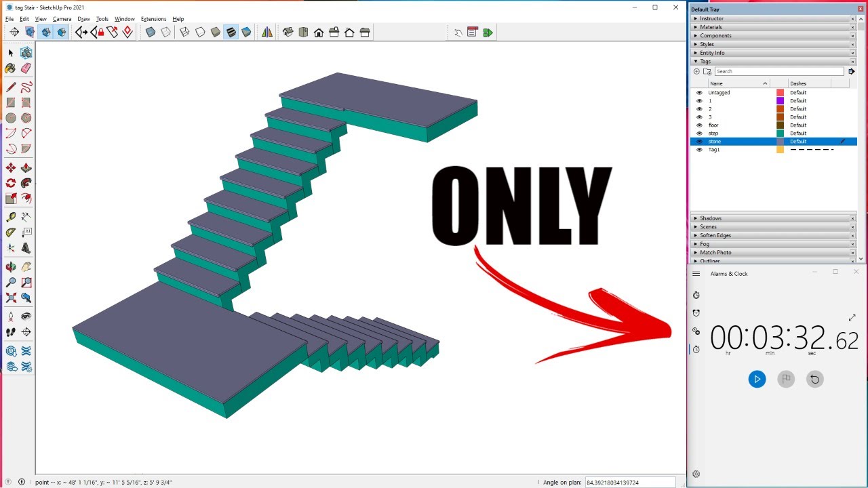Toggle visibility of tag 2
The image size is (868, 488).
699,109
